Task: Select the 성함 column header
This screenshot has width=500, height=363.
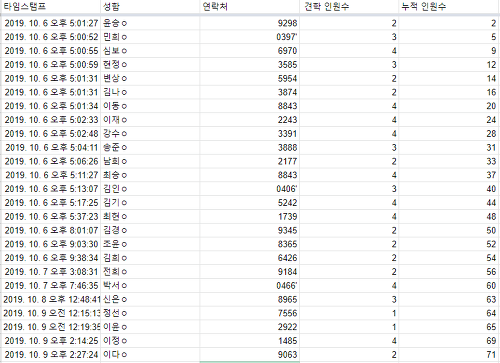Action: (x=150, y=7)
